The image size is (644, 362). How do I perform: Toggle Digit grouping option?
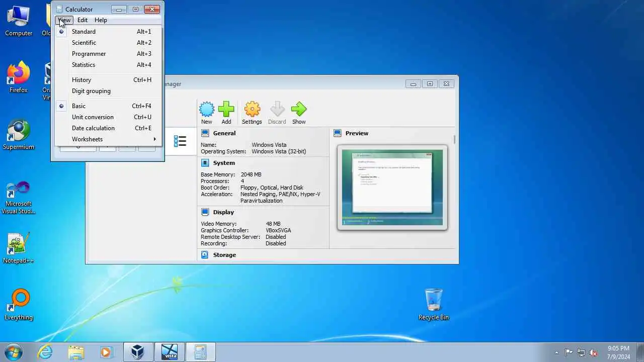tap(108, 91)
